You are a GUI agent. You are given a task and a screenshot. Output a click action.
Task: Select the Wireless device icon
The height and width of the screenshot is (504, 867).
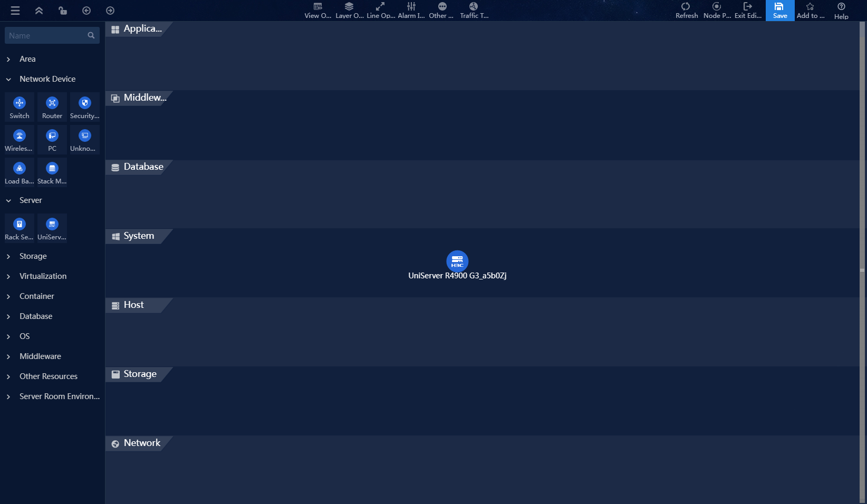point(20,140)
